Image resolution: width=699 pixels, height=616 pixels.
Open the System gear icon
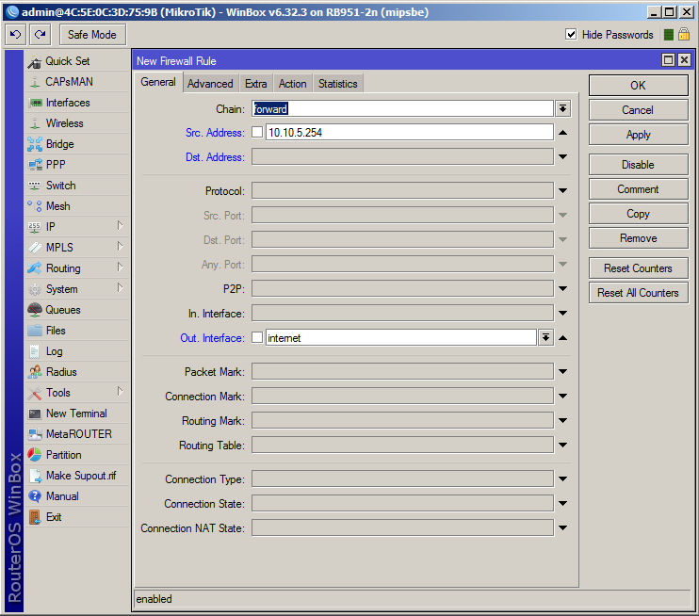pos(34,289)
